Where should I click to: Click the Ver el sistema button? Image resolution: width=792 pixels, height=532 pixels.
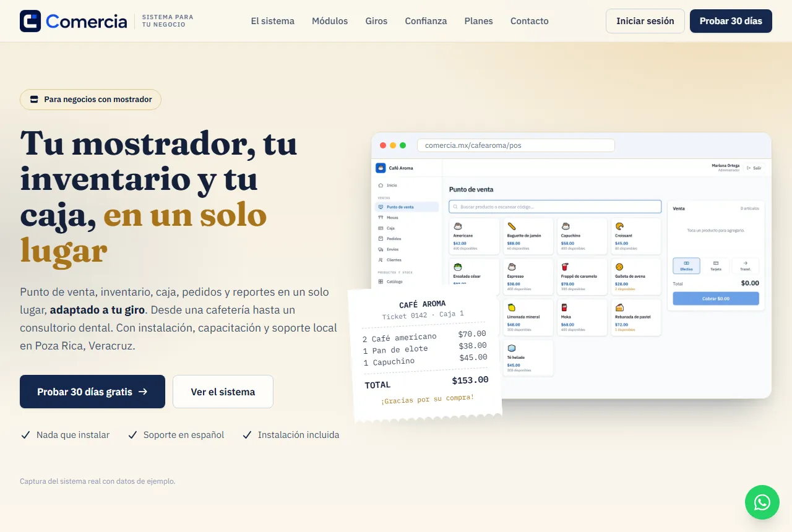[223, 392]
